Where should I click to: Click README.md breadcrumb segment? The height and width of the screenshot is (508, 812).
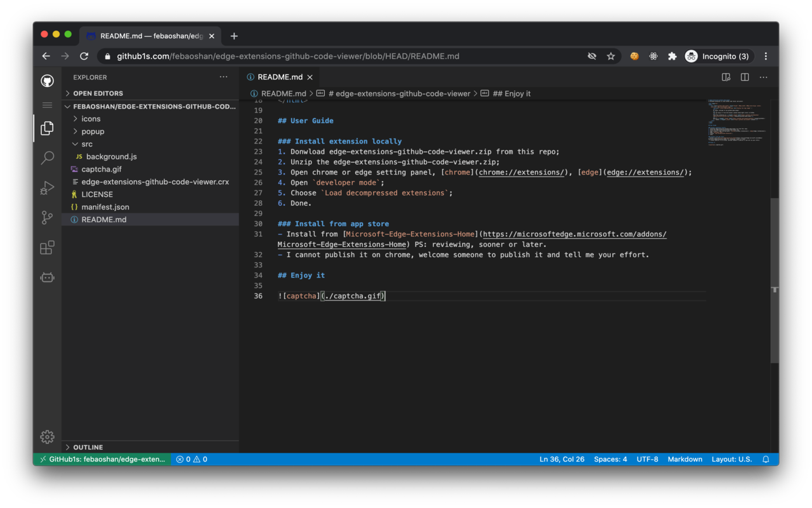[278, 93]
